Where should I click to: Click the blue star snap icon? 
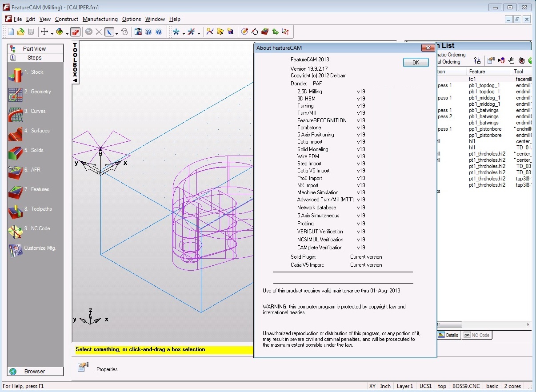click(176, 32)
